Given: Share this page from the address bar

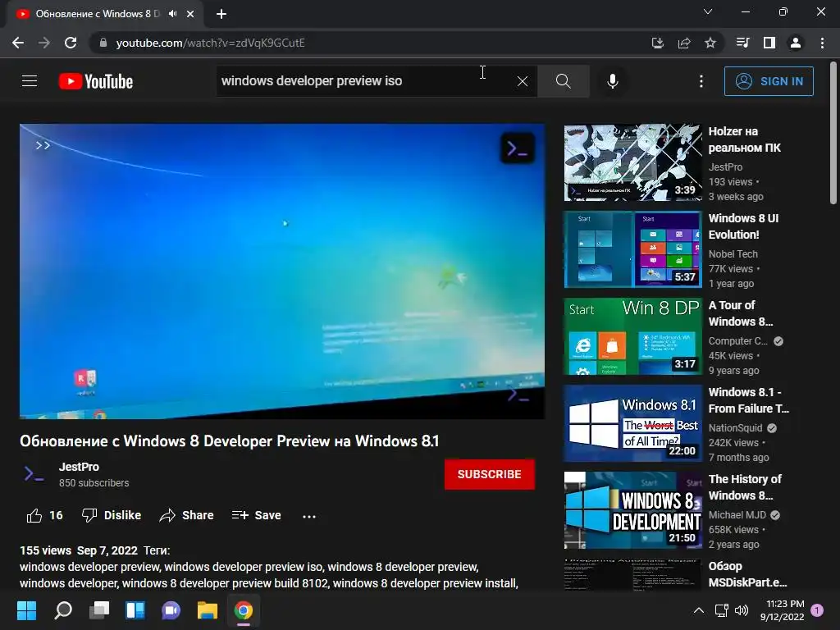Looking at the screenshot, I should click(x=684, y=43).
